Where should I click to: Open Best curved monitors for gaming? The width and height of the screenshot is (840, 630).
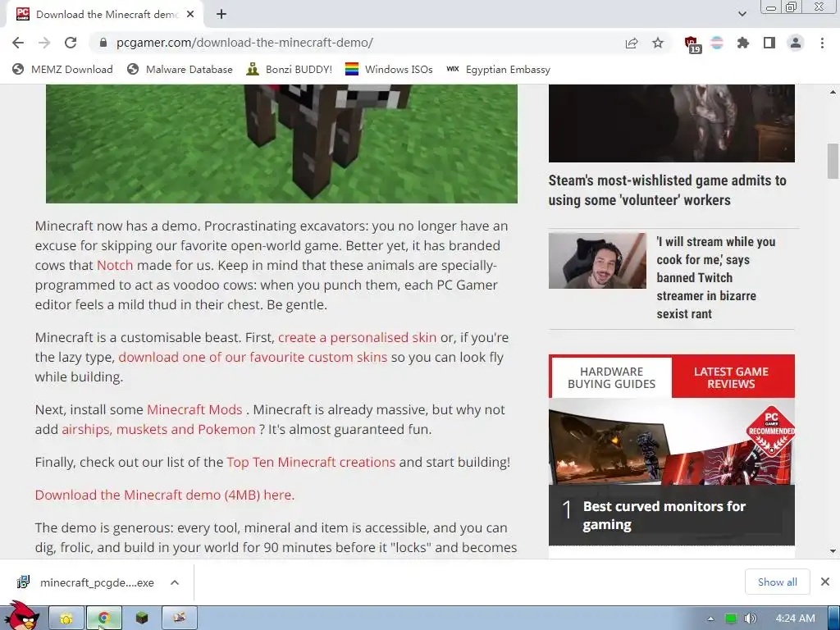[x=664, y=515]
